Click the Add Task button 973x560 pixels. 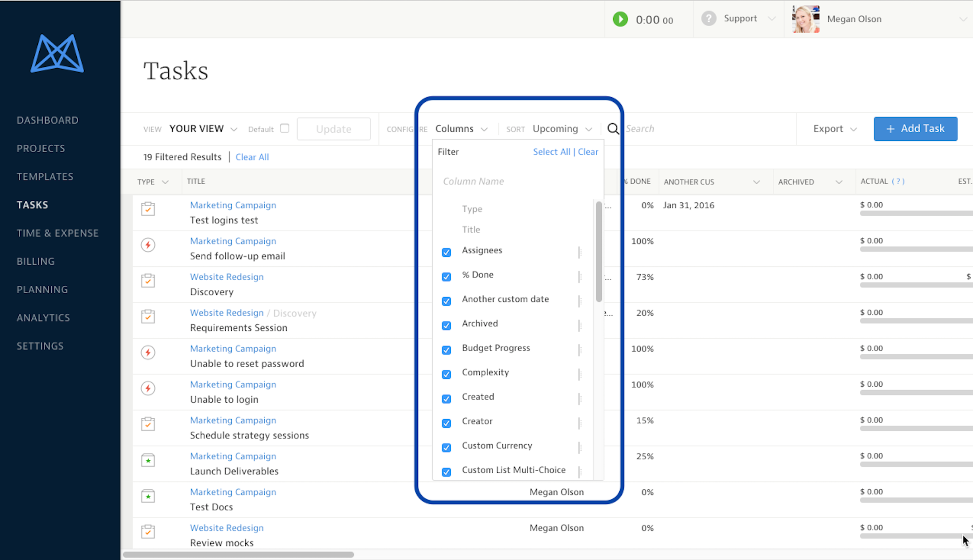click(x=915, y=129)
